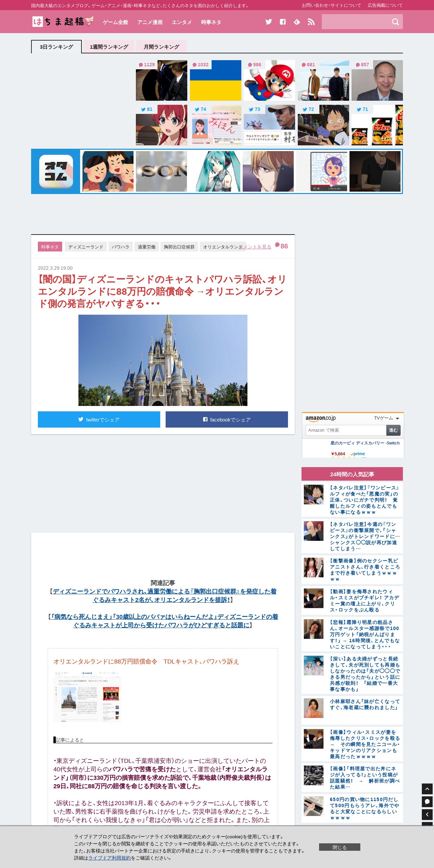The height and width of the screenshot is (868, 434).
Task: Open the エンタメ menu item
Action: coord(182,22)
